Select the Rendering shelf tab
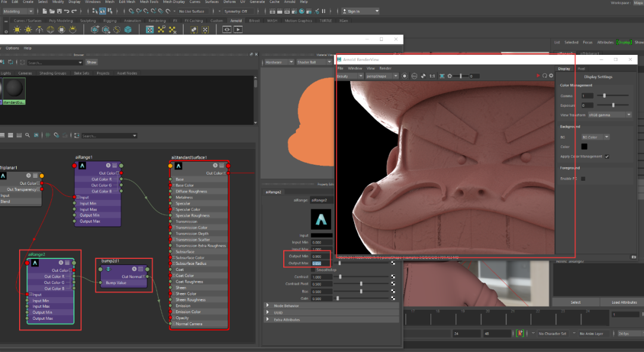This screenshot has height=352, width=644. click(x=157, y=20)
